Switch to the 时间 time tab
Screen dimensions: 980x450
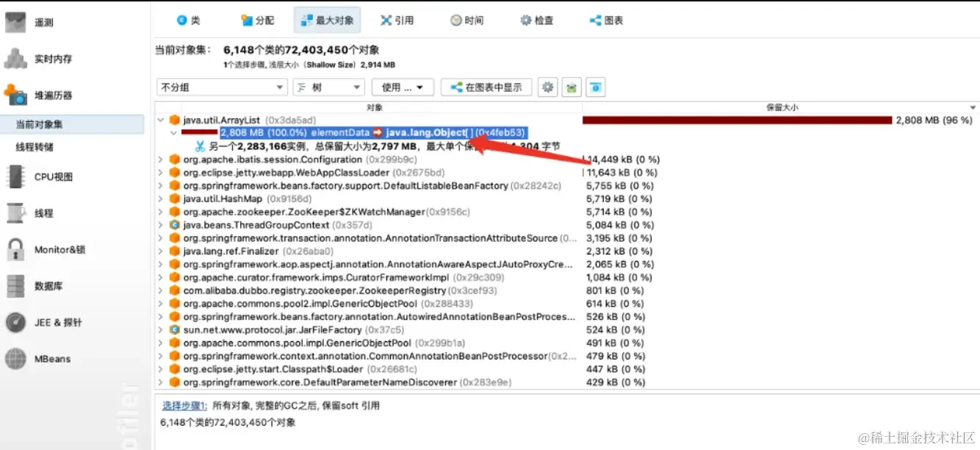pos(467,21)
